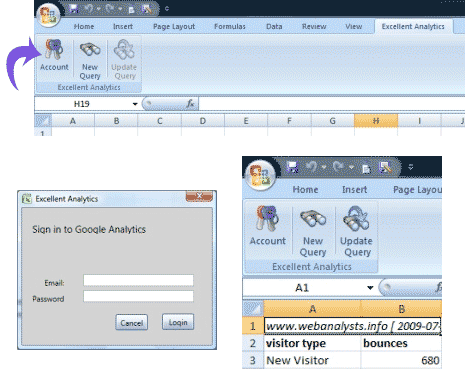This screenshot has height=369, width=465.
Task: Click Select All corner in top worksheet
Action: point(43,121)
